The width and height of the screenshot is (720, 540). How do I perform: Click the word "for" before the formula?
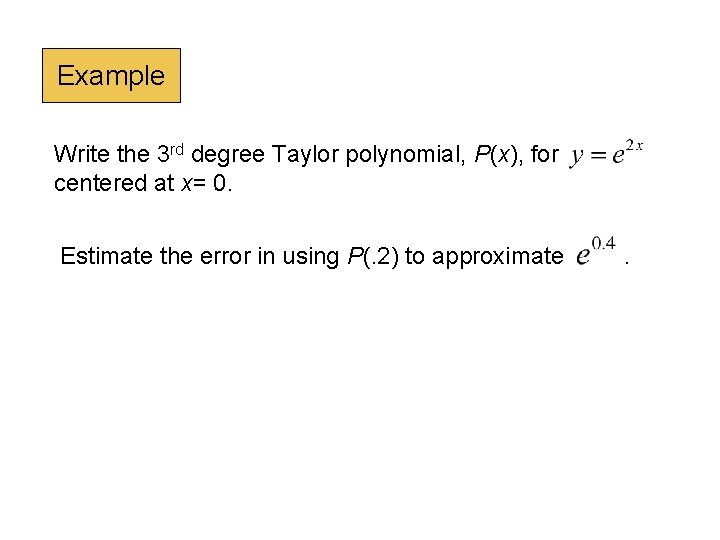tap(544, 155)
